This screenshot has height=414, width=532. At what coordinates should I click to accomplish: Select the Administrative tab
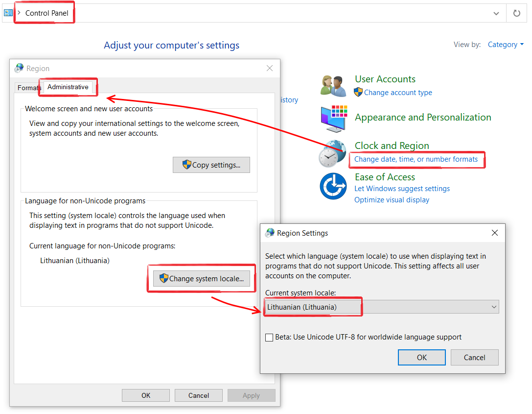coord(68,87)
